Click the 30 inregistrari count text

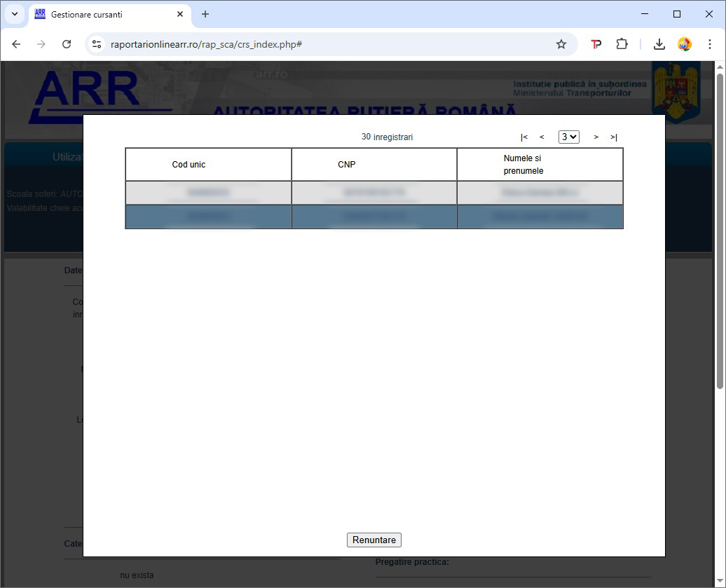point(387,137)
